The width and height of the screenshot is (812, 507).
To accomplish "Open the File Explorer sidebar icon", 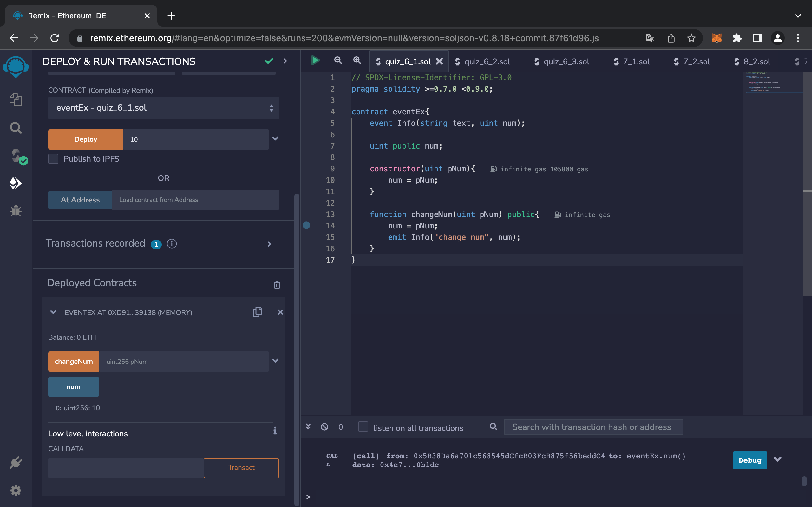I will 16,99.
